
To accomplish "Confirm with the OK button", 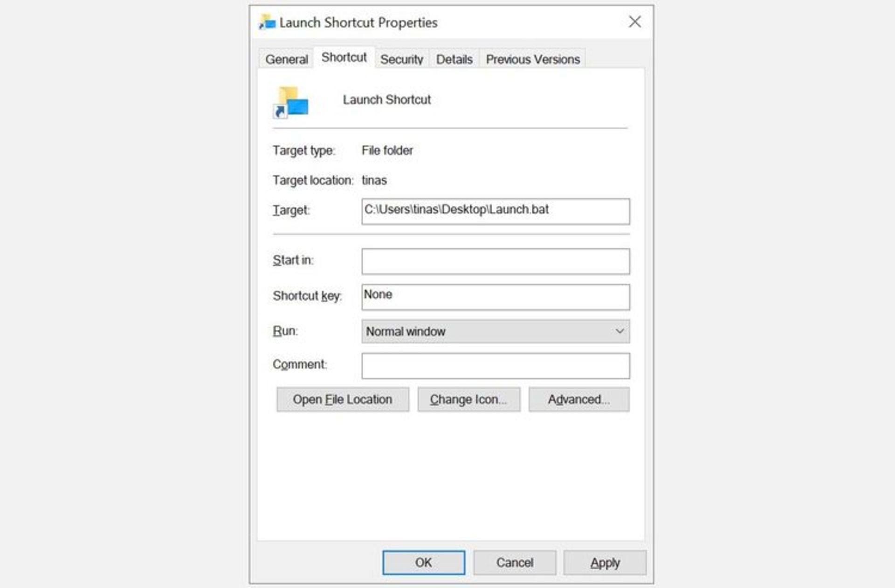I will (x=423, y=562).
